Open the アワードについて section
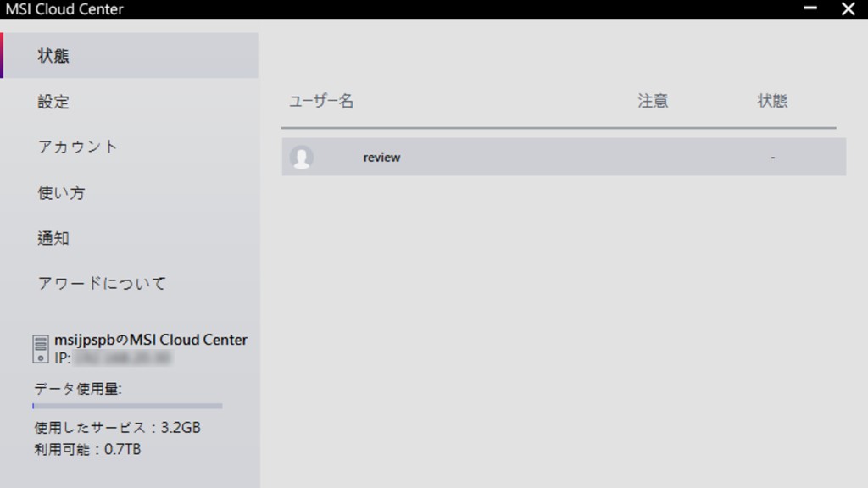 click(x=102, y=283)
